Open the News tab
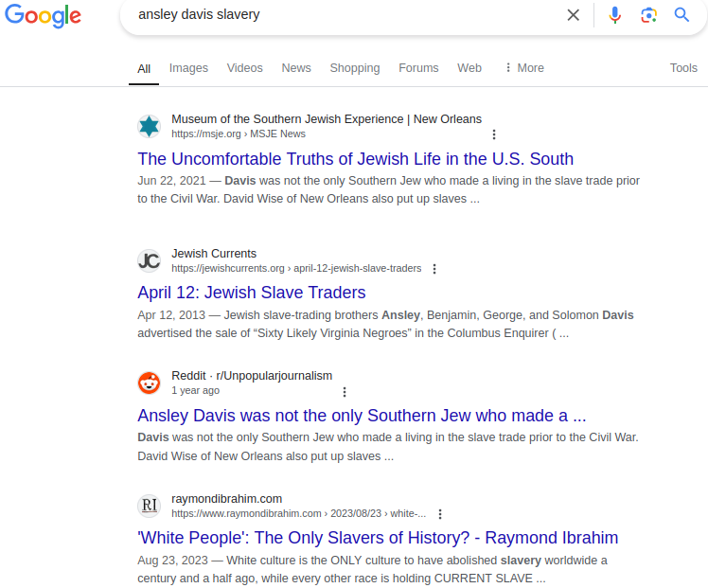This screenshot has width=708, height=588. coord(296,68)
